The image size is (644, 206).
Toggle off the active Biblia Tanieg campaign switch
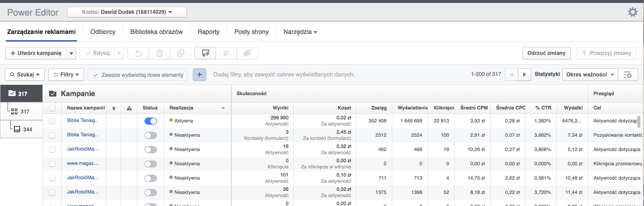151,121
